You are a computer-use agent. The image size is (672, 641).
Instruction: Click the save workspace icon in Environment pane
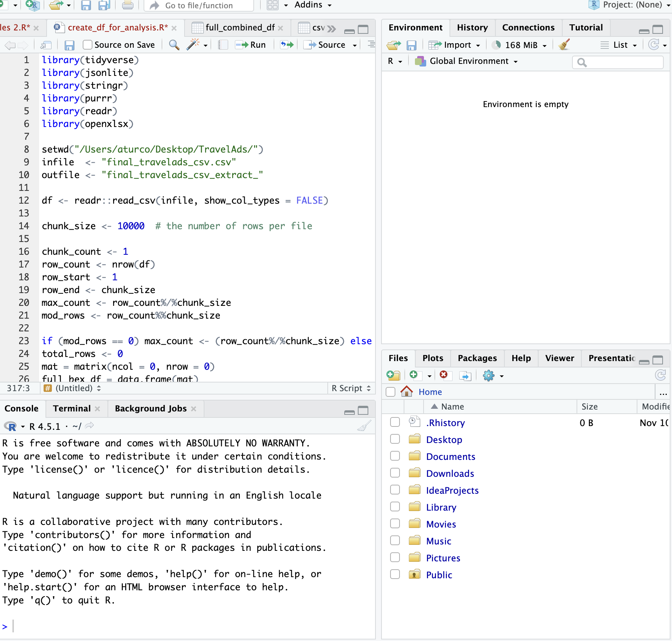[x=412, y=45]
